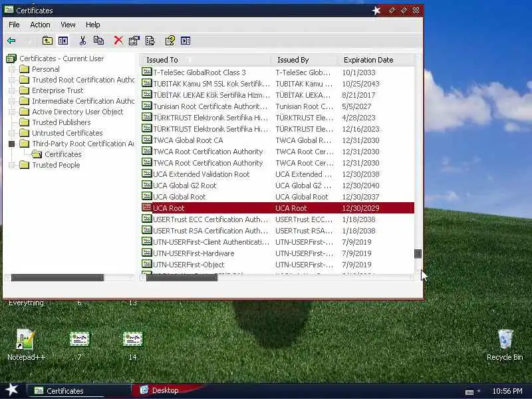The height and width of the screenshot is (399, 532).
Task: Expand the Untrusted Certificates node
Action: 12,133
